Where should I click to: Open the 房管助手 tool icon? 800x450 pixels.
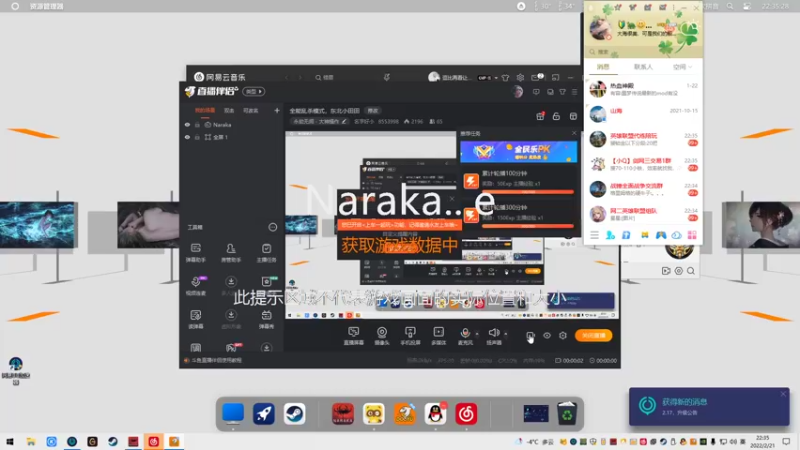(231, 252)
